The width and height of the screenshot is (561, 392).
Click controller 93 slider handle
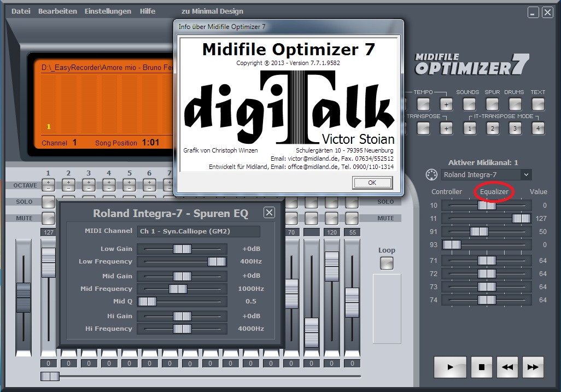click(452, 244)
